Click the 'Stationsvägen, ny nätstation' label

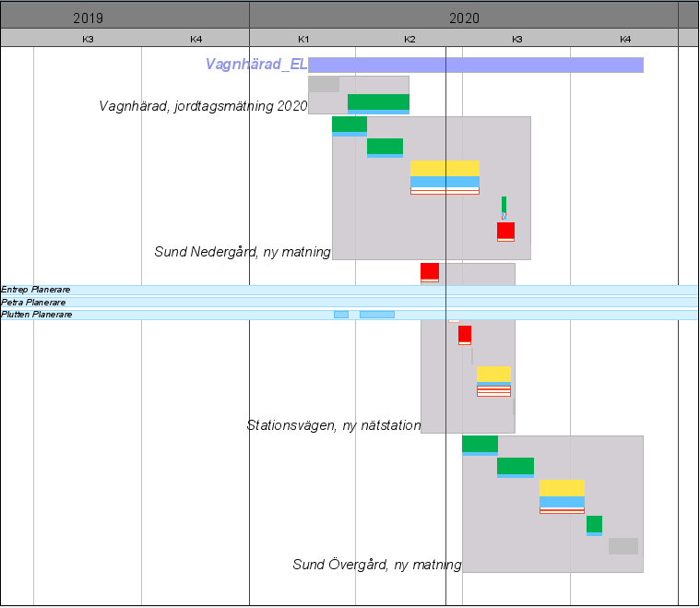pos(334,424)
